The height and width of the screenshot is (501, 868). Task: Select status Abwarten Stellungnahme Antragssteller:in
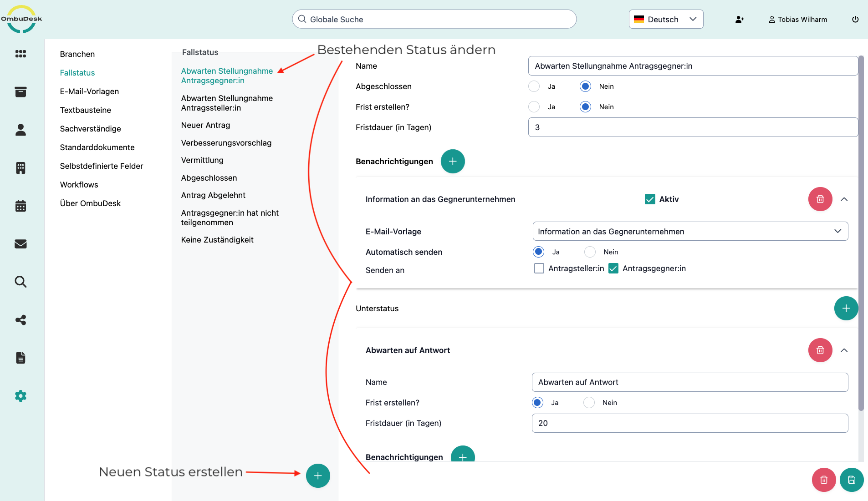pyautogui.click(x=227, y=103)
